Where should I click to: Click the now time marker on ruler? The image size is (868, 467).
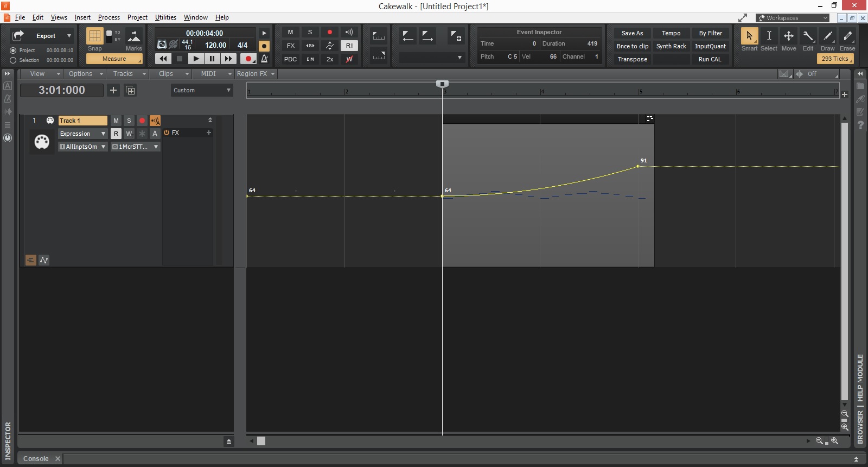pos(442,84)
